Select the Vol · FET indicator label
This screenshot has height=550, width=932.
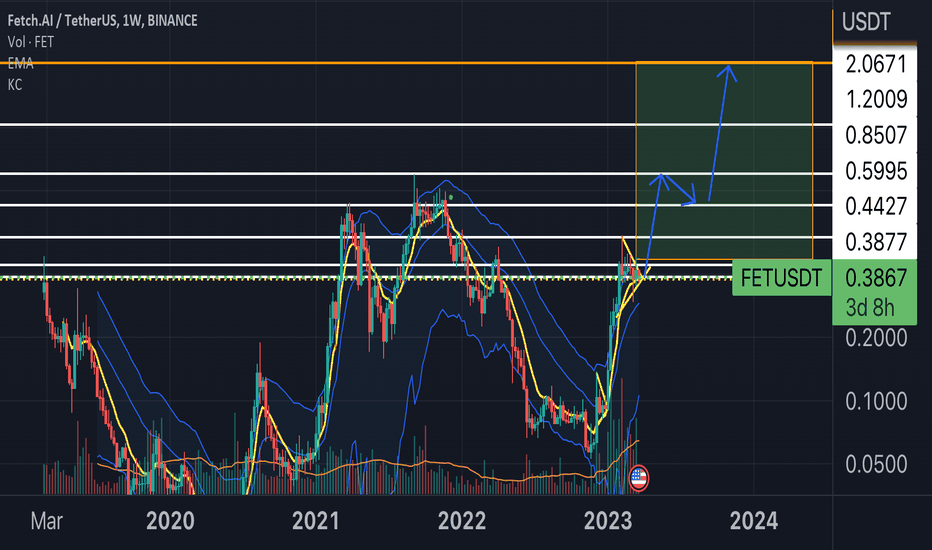point(30,42)
